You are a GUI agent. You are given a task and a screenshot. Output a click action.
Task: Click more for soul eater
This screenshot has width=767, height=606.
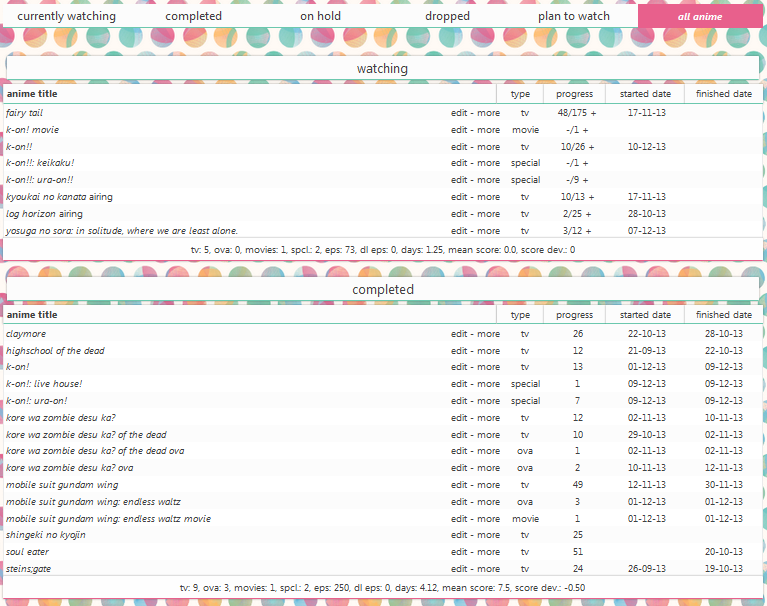(488, 552)
